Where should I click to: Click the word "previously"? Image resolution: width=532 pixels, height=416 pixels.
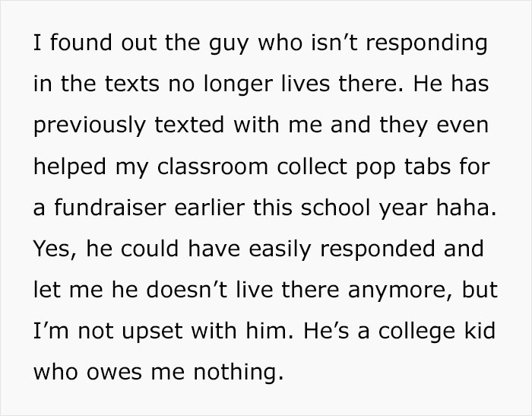[90, 126]
